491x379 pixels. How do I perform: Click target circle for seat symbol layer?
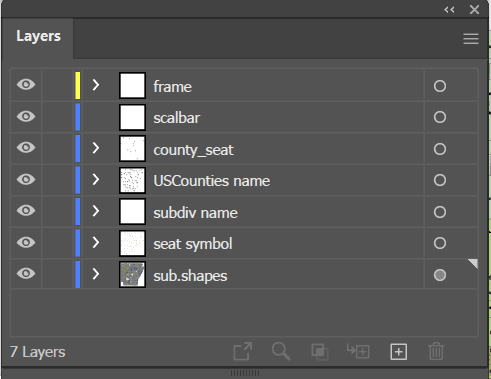coord(440,243)
